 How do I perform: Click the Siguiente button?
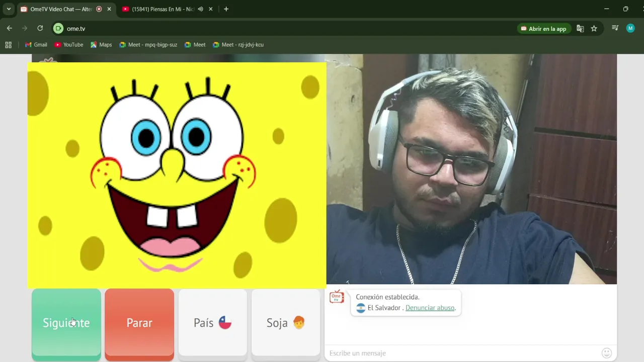66,323
